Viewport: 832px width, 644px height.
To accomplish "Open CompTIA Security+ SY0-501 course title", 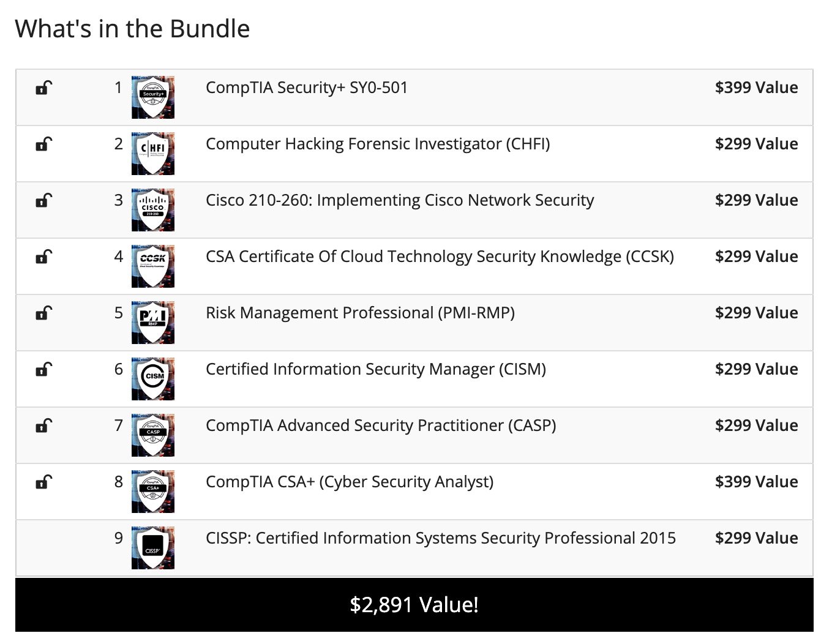I will pos(307,88).
